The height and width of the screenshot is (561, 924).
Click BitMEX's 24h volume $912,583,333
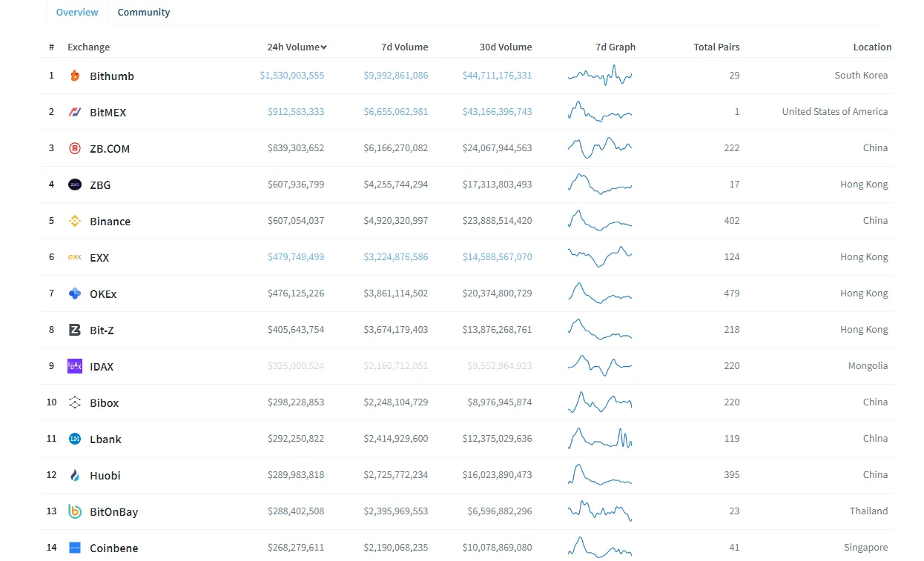coord(296,111)
